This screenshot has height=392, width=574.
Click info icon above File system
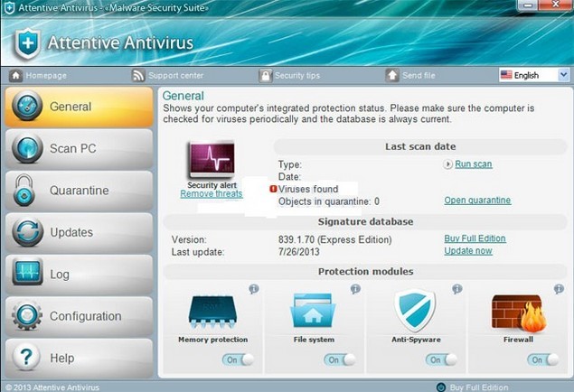[355, 289]
